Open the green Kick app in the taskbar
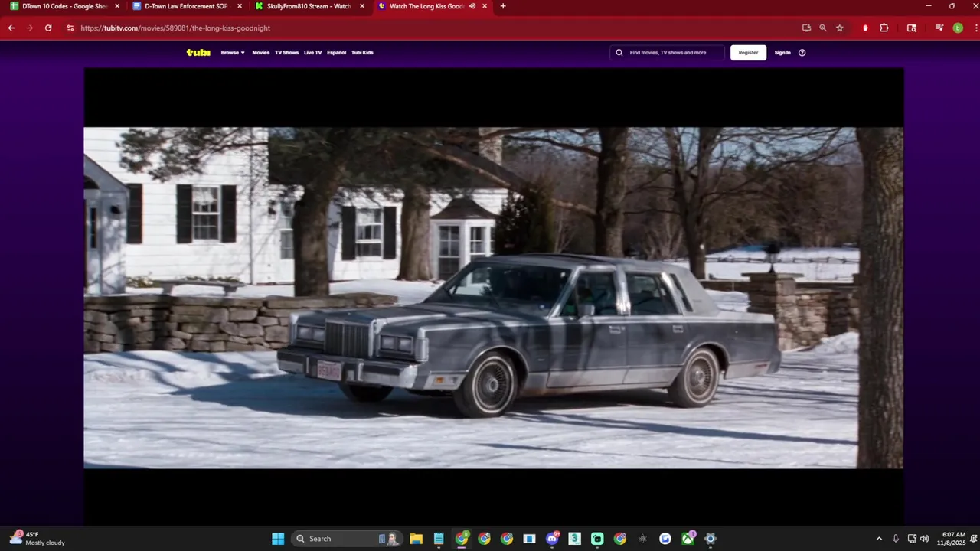This screenshot has width=980, height=551. [x=597, y=539]
